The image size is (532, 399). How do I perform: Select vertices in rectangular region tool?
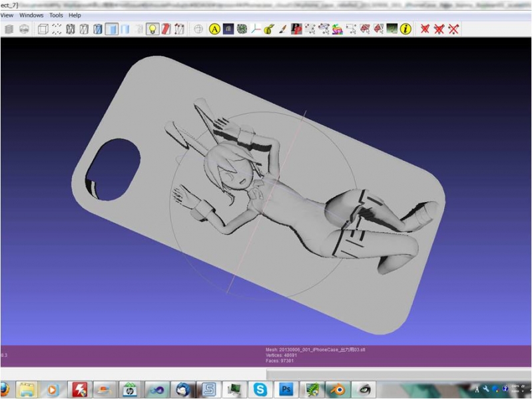(351, 29)
